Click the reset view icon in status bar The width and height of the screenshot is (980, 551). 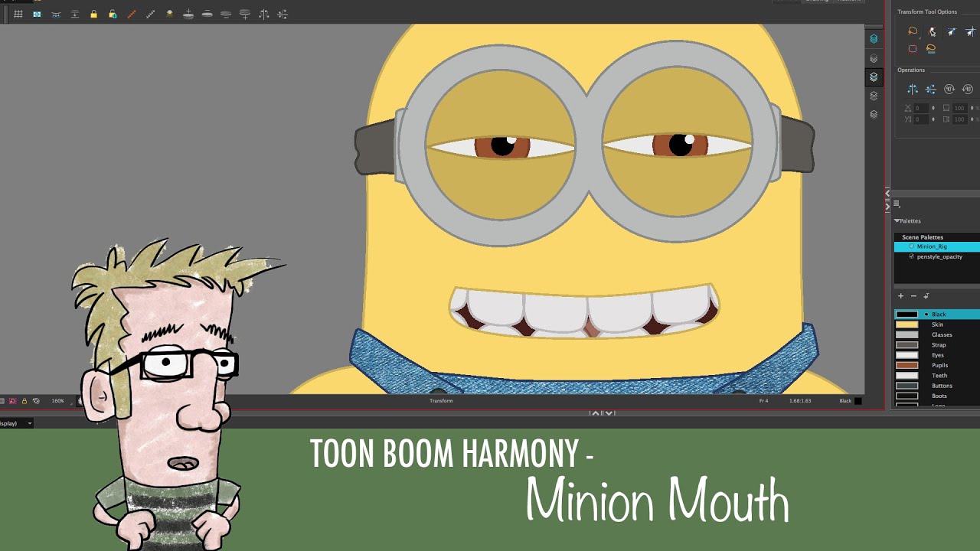(36, 401)
